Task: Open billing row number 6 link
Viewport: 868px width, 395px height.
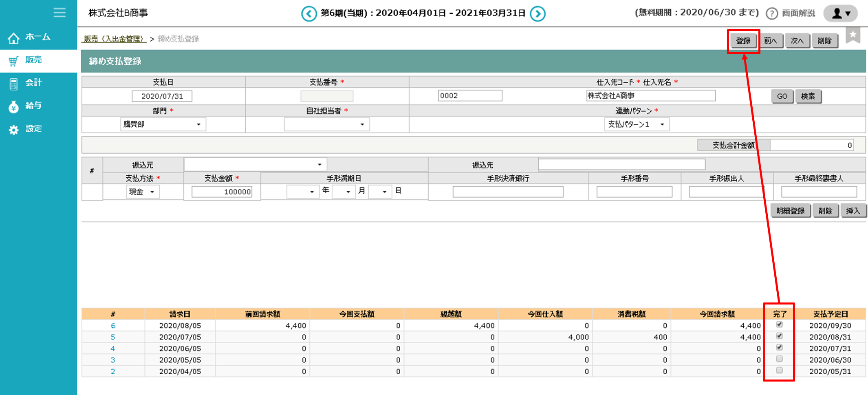Action: point(113,326)
